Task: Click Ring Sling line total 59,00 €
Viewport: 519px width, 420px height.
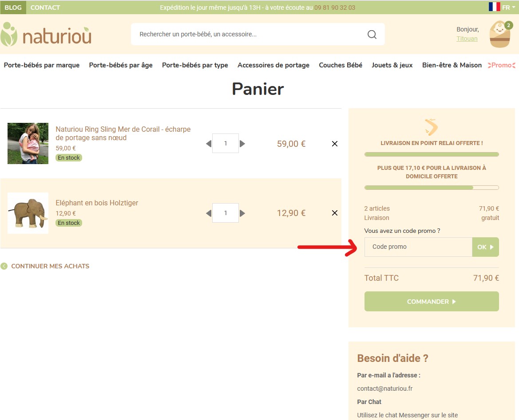Action: point(291,144)
